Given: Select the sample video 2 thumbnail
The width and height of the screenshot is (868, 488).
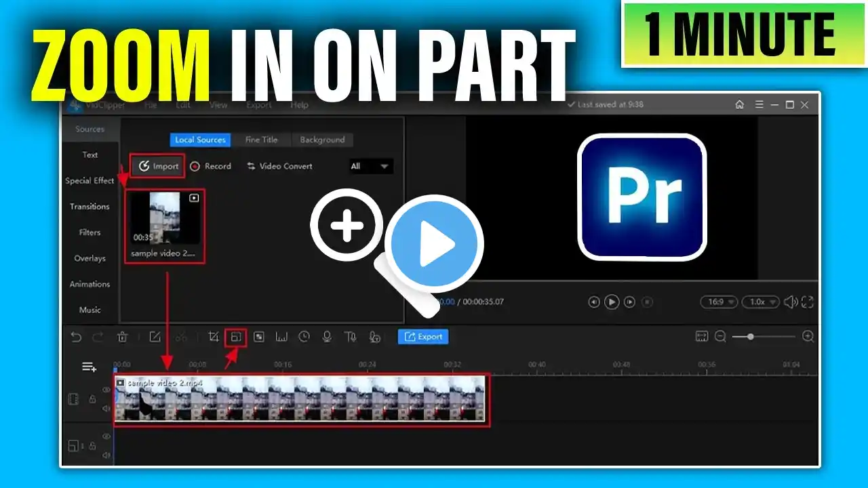Looking at the screenshot, I should [x=165, y=226].
